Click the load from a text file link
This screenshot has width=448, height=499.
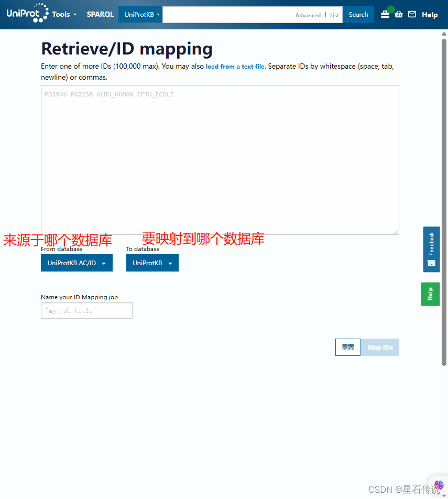coord(235,67)
